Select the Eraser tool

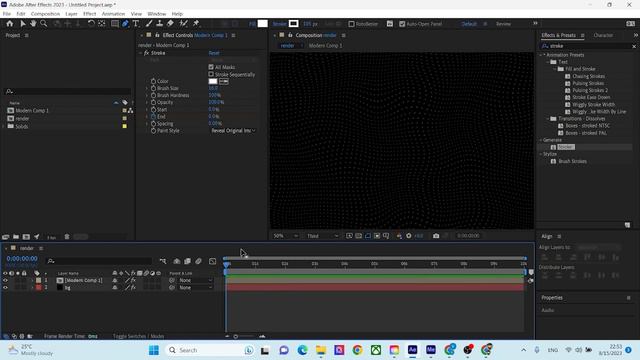pyautogui.click(x=170, y=24)
